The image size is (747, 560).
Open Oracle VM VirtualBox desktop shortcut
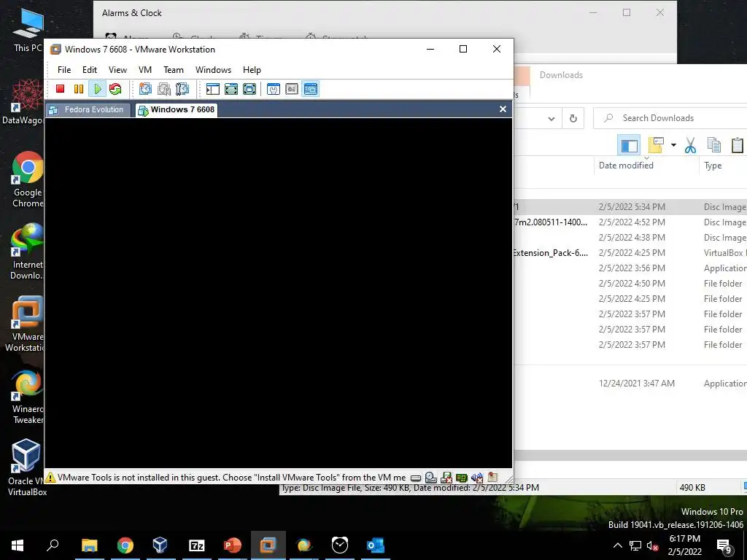[x=27, y=467]
